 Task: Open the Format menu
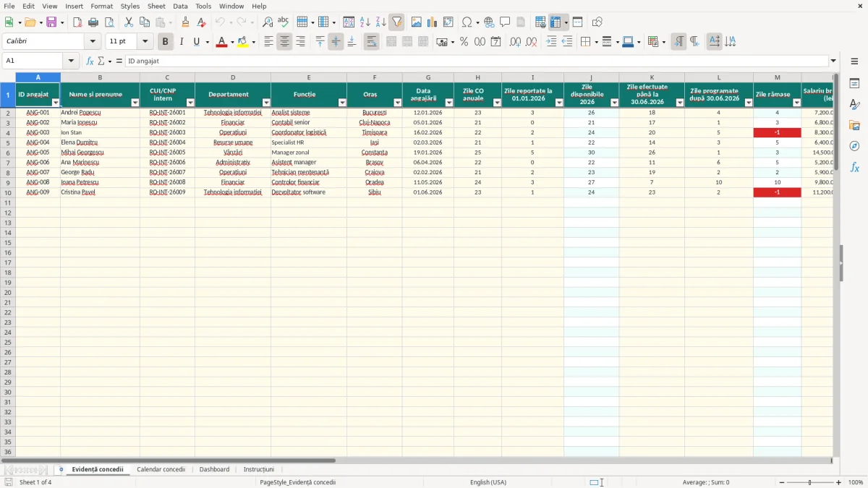coord(102,6)
